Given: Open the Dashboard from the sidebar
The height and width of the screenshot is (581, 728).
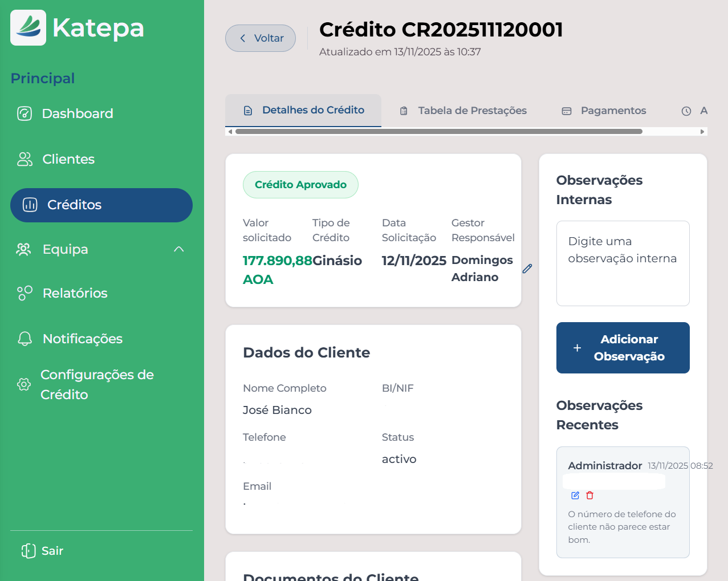Looking at the screenshot, I should coord(25,113).
